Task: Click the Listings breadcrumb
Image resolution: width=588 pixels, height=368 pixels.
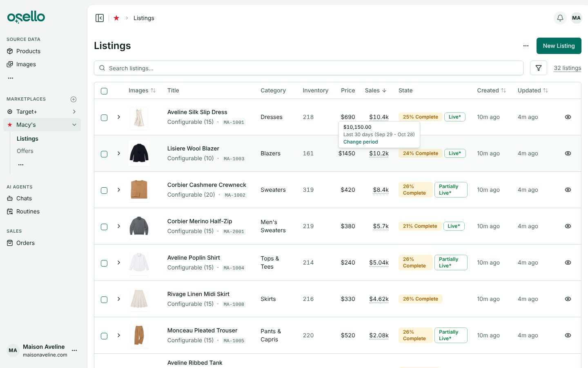Action: click(144, 18)
